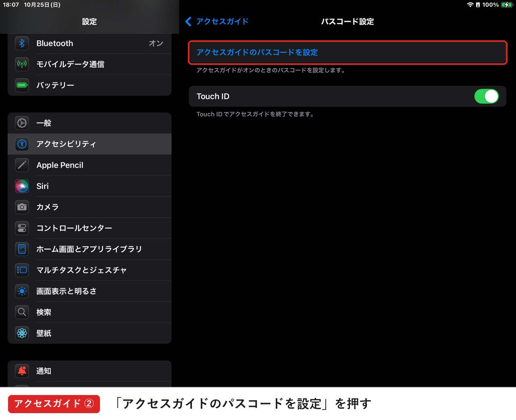Image resolution: width=516 pixels, height=420 pixels.
Task: Tap the green battery icon
Action: [22, 85]
